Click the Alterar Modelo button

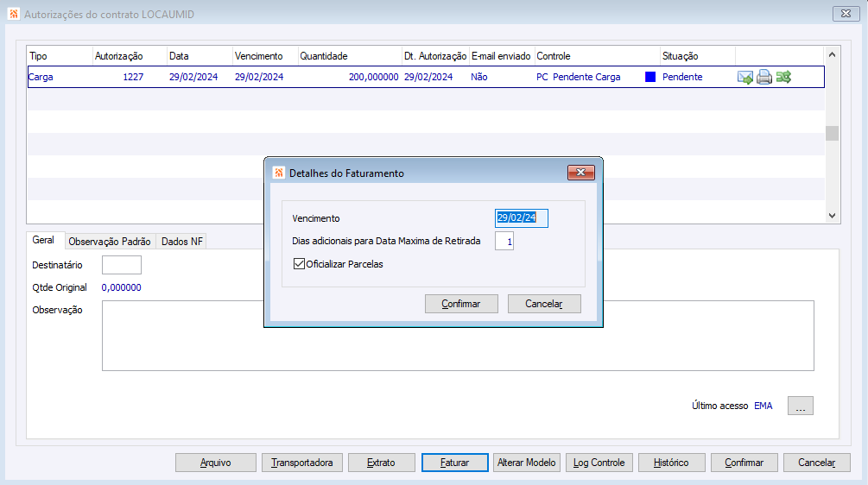coord(527,463)
